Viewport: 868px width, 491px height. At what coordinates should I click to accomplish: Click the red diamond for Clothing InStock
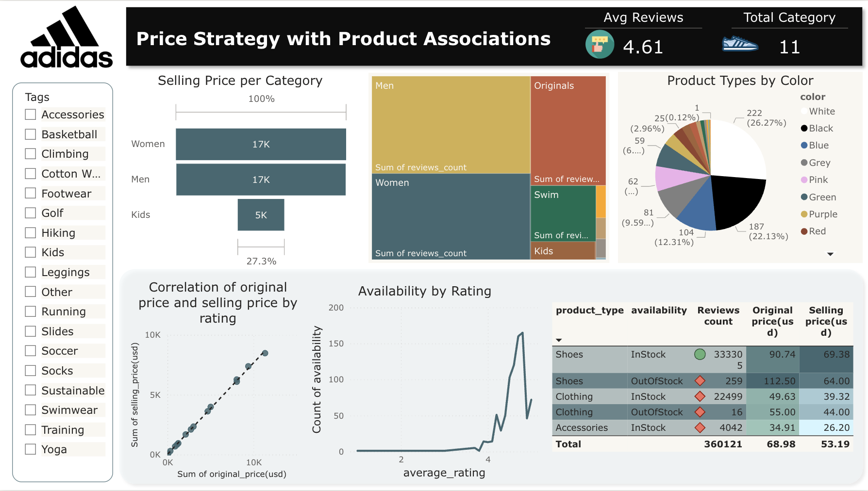(700, 396)
